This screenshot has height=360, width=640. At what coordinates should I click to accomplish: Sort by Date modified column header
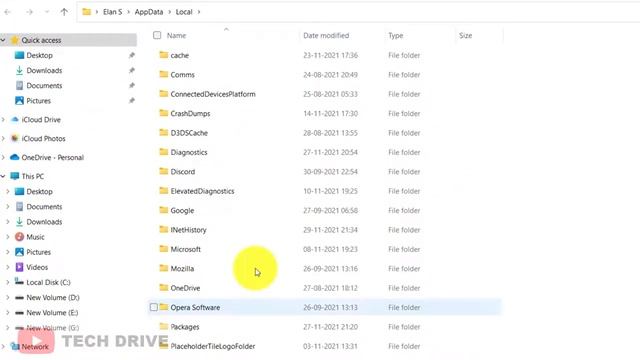point(326,36)
